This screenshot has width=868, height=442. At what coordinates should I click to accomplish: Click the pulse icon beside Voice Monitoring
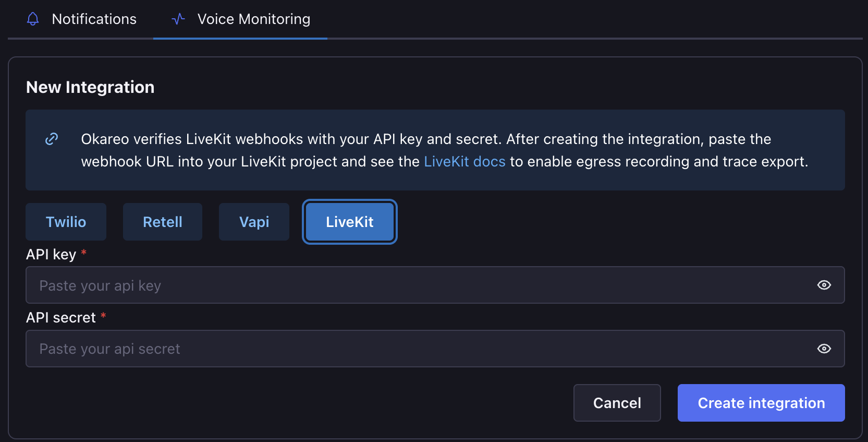pos(178,19)
